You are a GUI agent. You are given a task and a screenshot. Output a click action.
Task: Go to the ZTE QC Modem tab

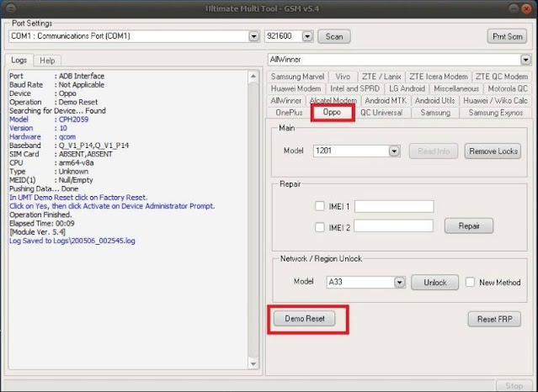501,77
